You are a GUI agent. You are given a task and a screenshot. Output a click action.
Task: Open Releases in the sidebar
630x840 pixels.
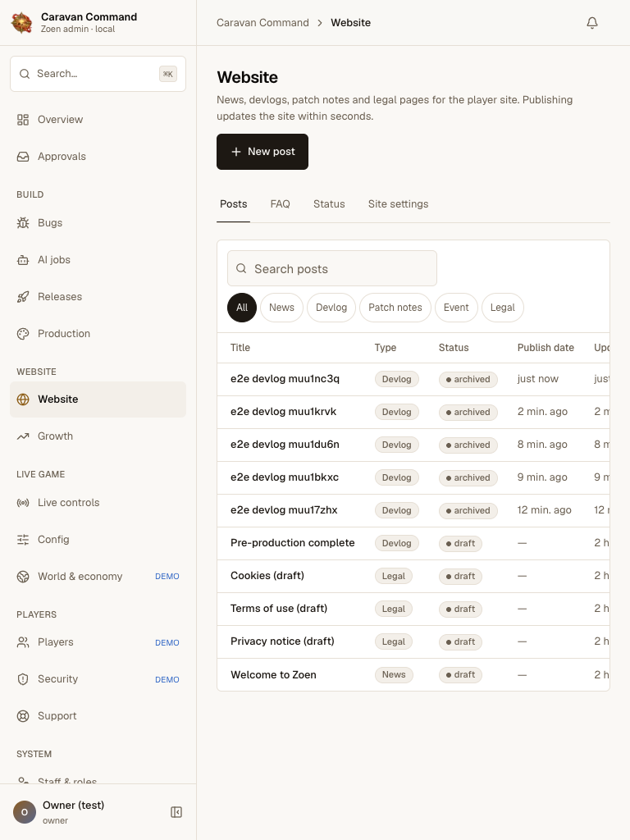click(x=98, y=297)
